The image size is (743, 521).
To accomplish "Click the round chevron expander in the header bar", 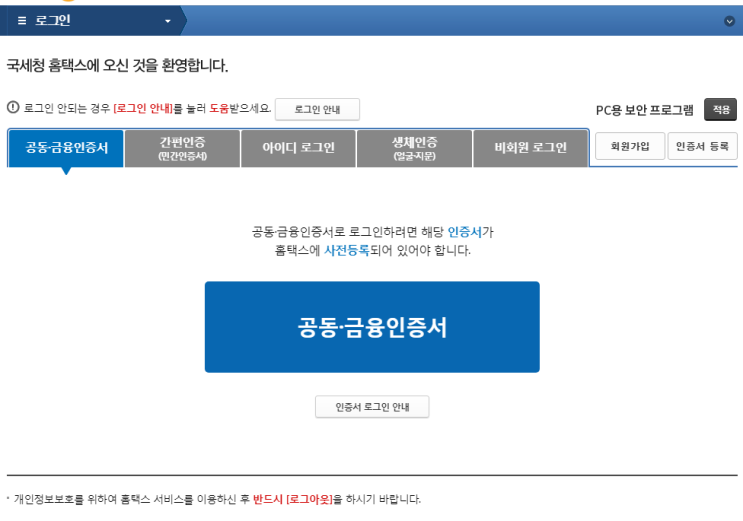I will tap(729, 21).
